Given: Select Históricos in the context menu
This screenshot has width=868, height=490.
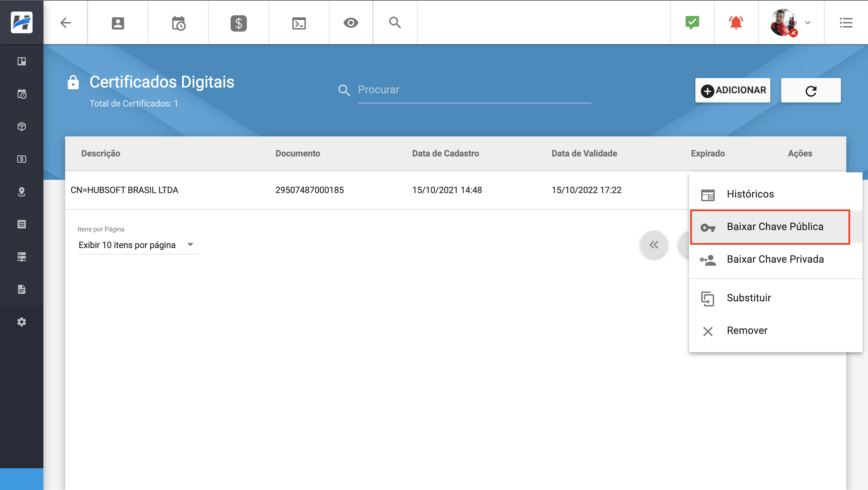Looking at the screenshot, I should pyautogui.click(x=750, y=194).
